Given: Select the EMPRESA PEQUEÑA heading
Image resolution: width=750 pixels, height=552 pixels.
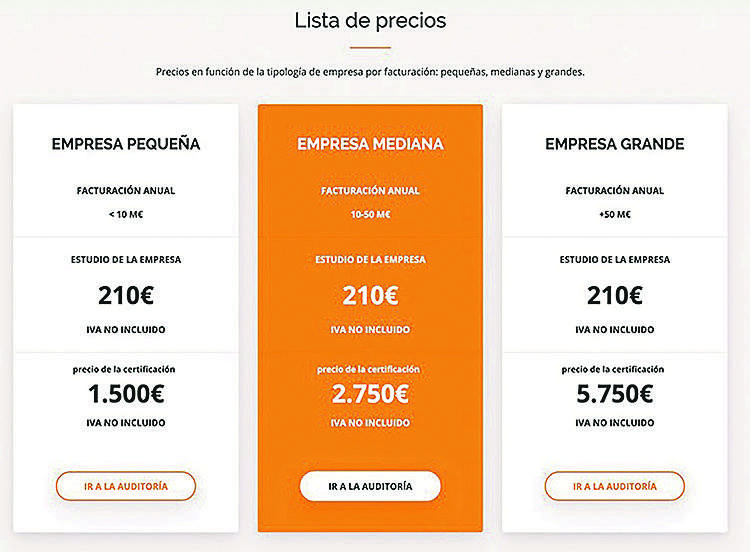Looking at the screenshot, I should point(126,144).
